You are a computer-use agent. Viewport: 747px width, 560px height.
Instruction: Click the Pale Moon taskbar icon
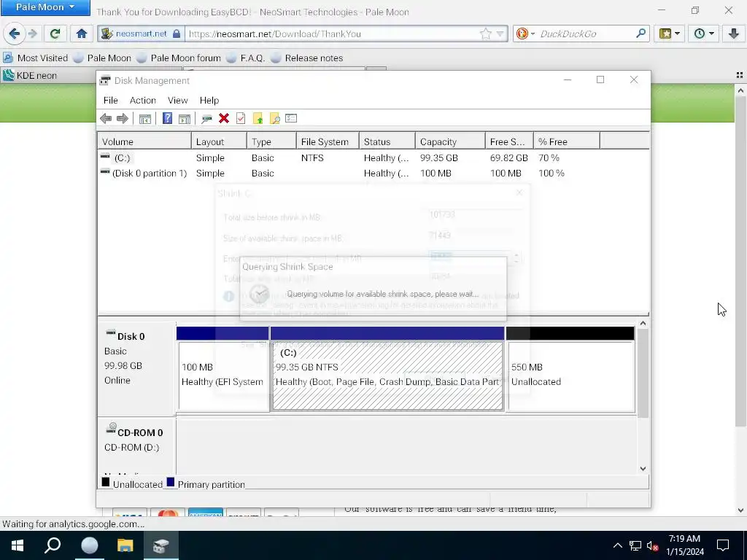click(89, 545)
